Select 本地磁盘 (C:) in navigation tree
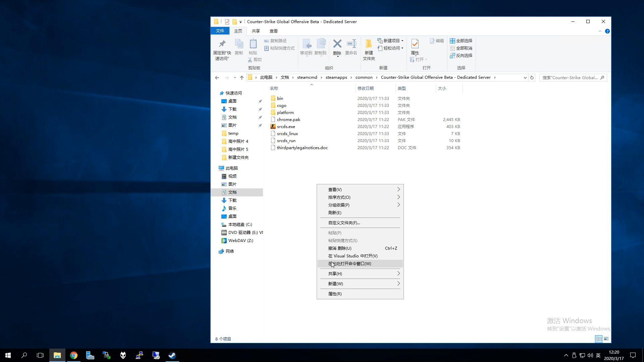Screen dimensions: 644x362 240,224
